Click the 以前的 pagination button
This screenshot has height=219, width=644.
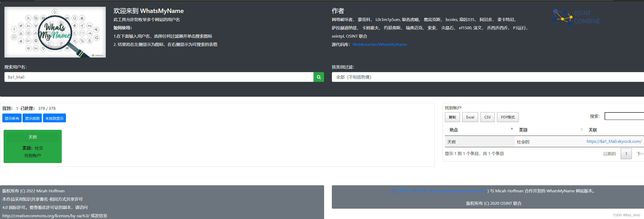[609, 154]
